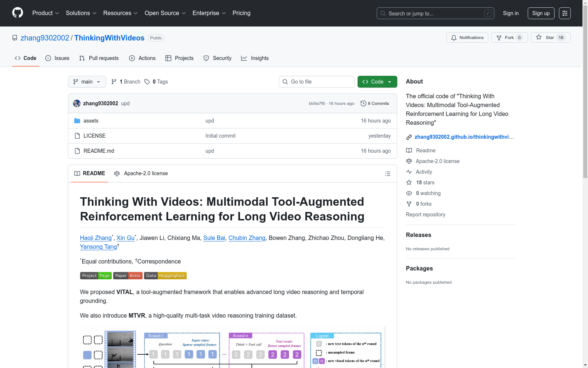Open the Projects tab
The image size is (588, 368).
pos(179,58)
